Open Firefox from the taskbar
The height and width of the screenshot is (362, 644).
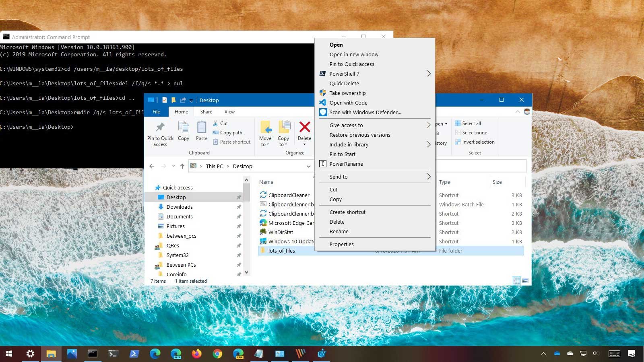pyautogui.click(x=196, y=354)
